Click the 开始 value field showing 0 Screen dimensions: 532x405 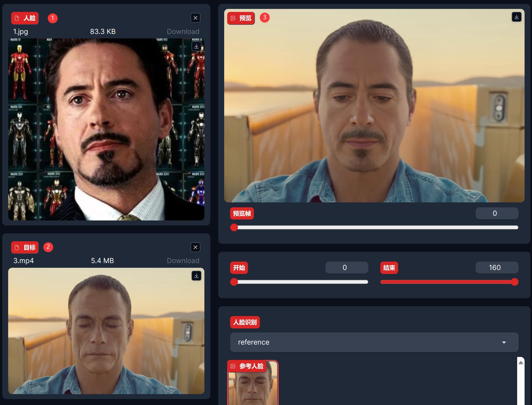tap(347, 268)
